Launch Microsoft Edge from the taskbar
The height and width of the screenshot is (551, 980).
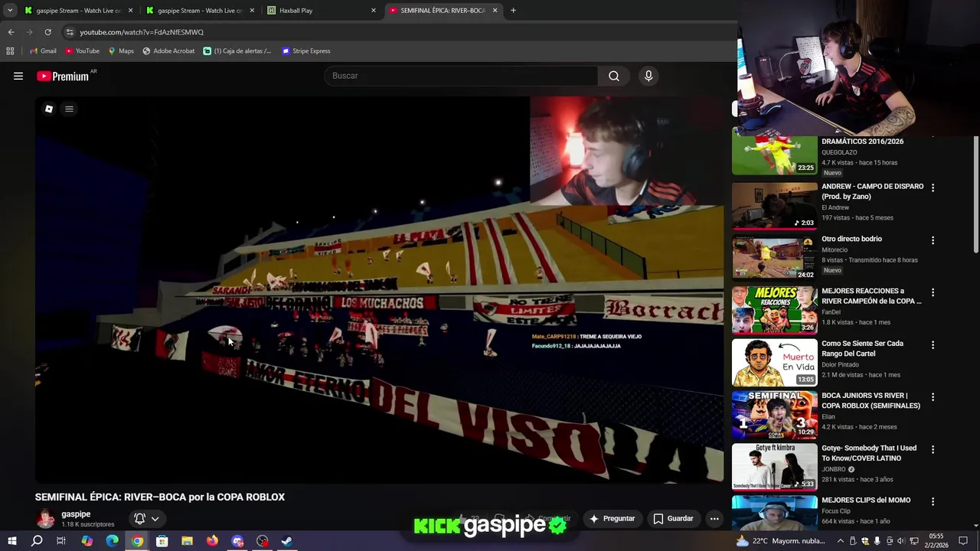point(112,541)
